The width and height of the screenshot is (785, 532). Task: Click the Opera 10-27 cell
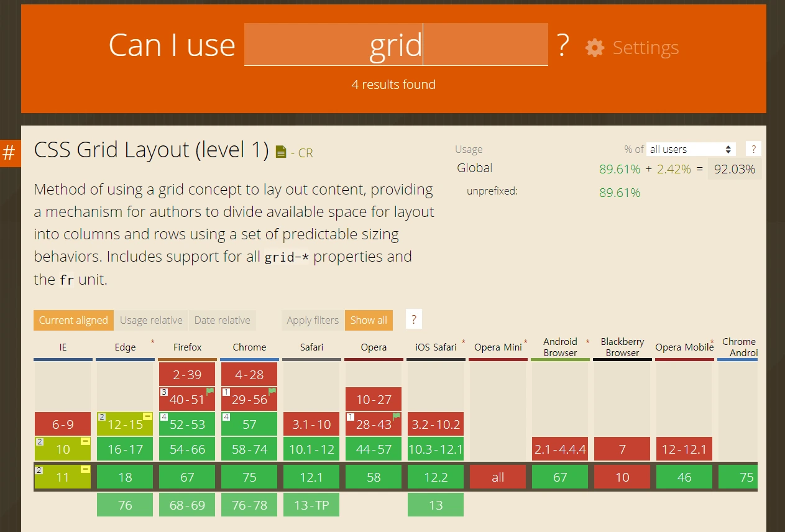click(x=374, y=399)
